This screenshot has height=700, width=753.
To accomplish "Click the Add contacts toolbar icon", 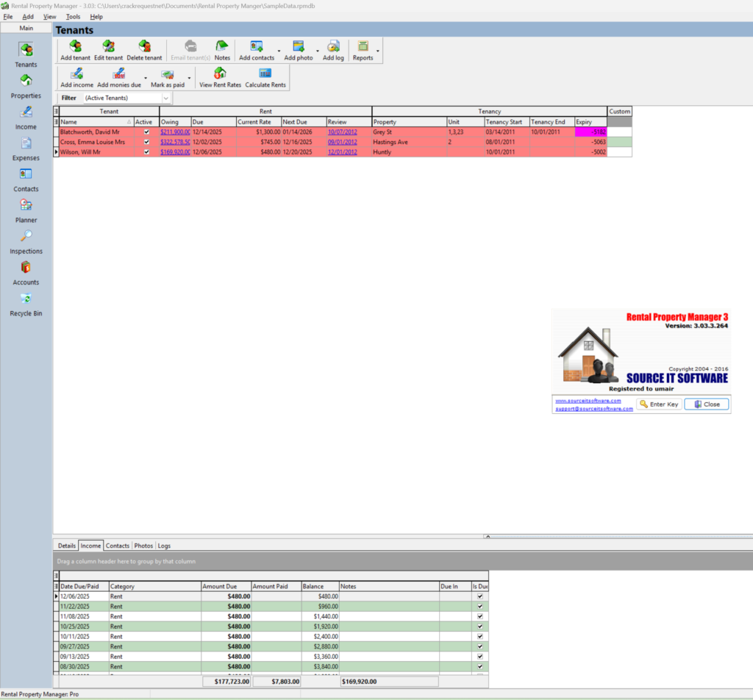I will 257,51.
